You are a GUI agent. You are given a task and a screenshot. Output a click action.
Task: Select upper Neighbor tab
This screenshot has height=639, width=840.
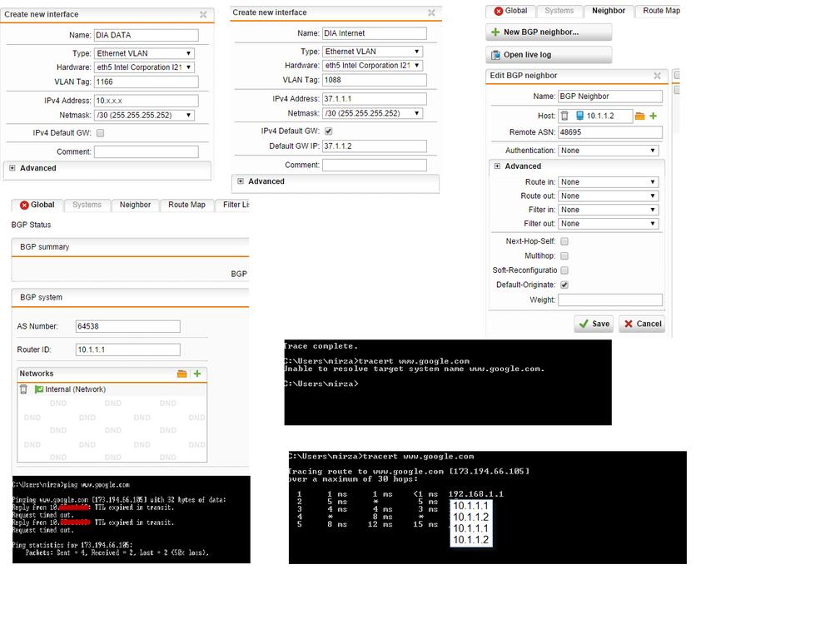[609, 11]
